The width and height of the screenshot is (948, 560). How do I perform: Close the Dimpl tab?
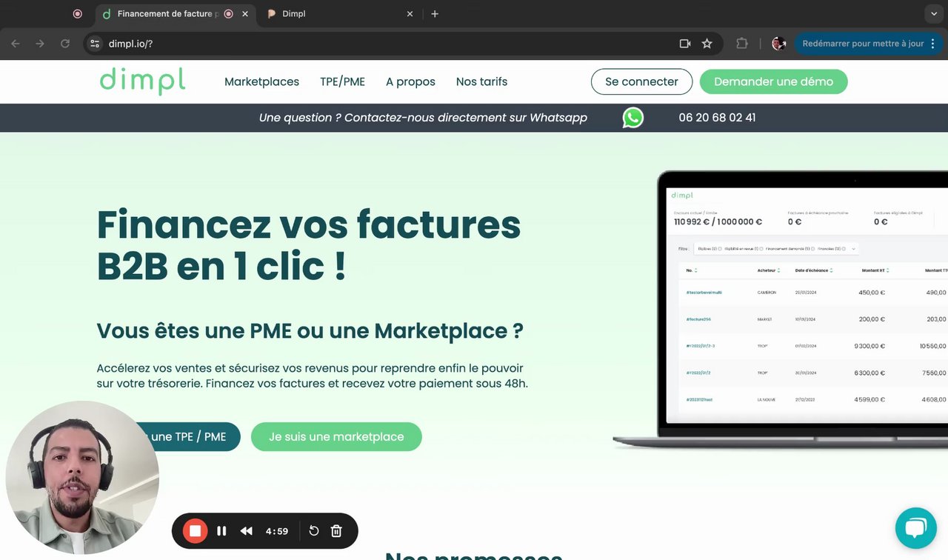click(x=410, y=14)
